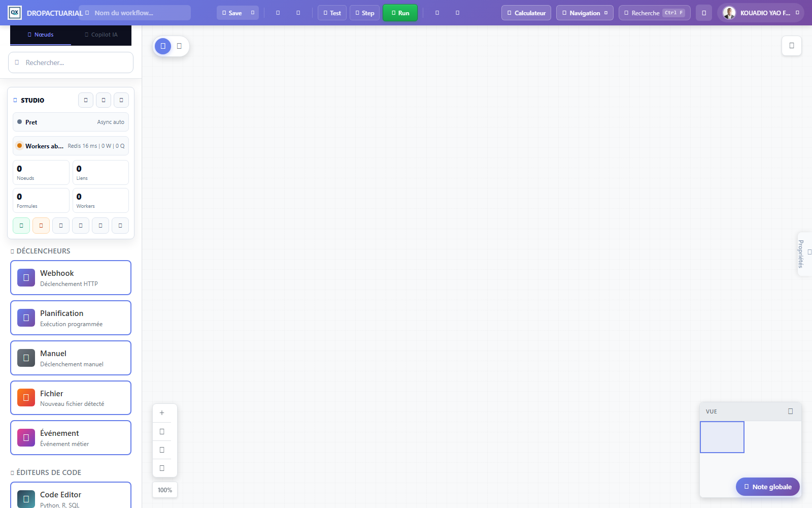Open the Calculateur tool

point(526,13)
